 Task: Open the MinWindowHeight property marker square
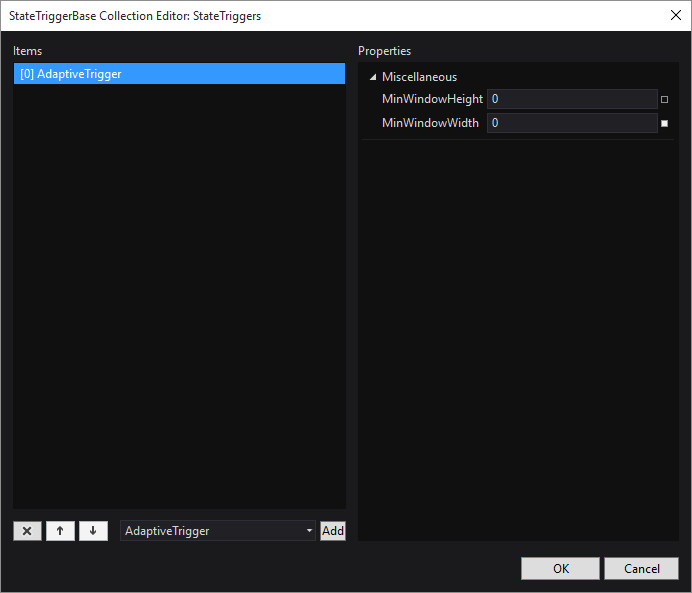[x=664, y=99]
